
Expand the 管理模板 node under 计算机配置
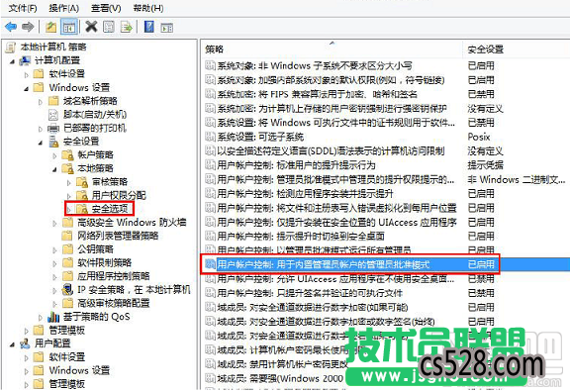point(26,331)
